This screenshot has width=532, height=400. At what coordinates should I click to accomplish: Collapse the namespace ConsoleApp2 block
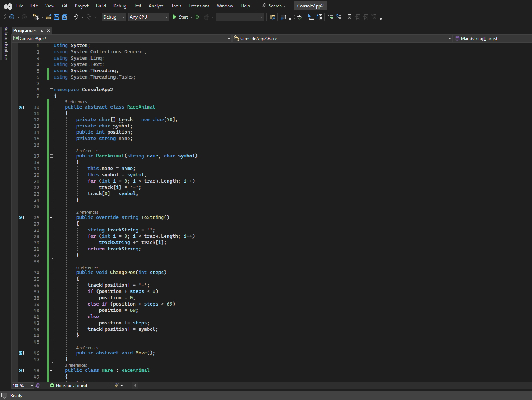[51, 90]
